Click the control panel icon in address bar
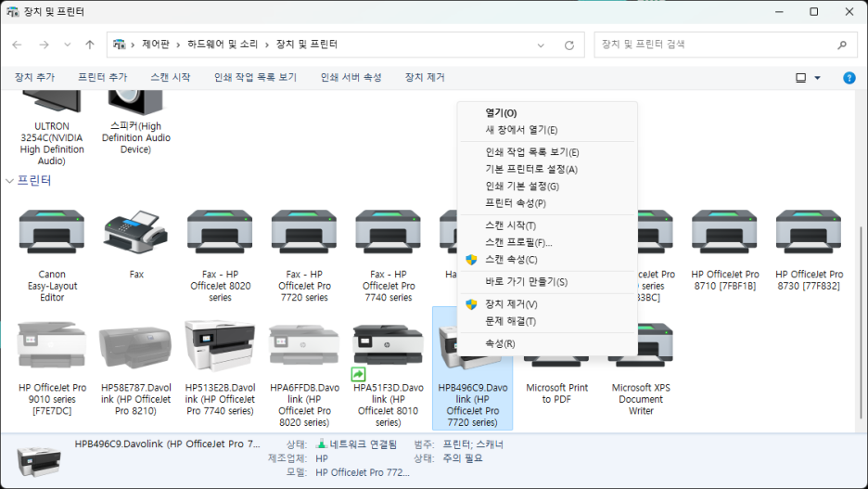 coord(119,45)
